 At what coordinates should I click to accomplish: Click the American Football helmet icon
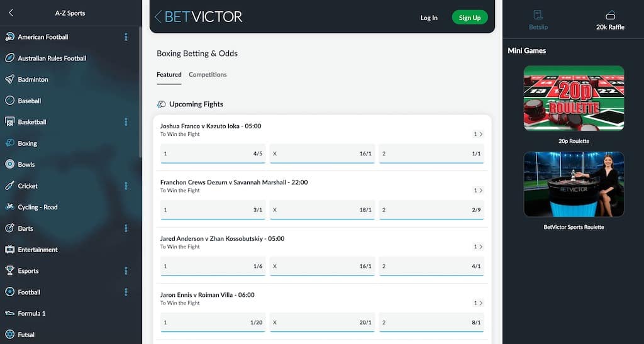click(x=10, y=37)
